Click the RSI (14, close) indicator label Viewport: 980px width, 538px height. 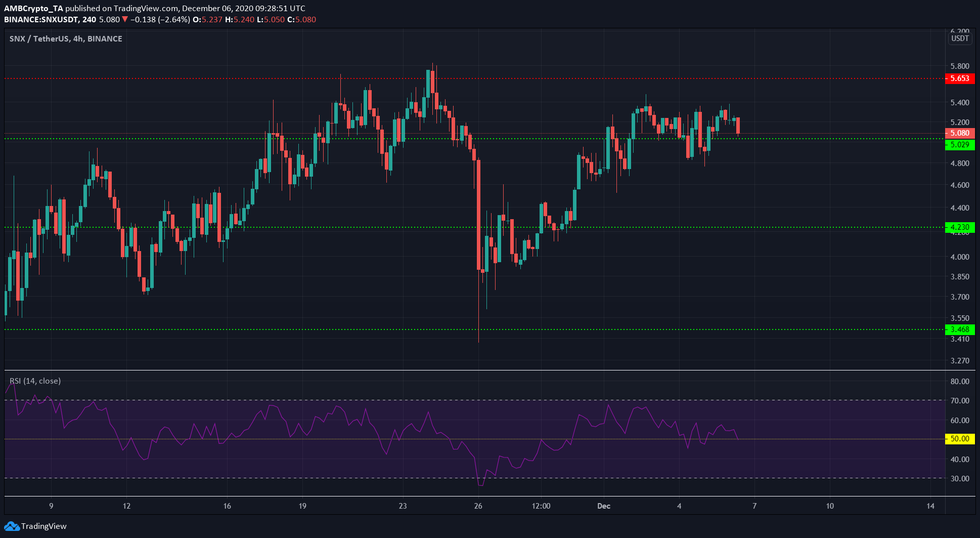click(x=35, y=381)
